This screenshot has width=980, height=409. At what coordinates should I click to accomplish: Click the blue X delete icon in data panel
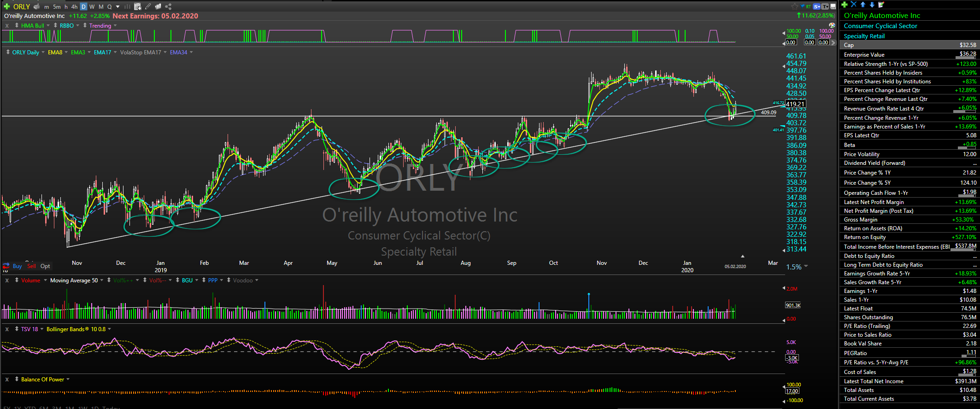(x=853, y=5)
